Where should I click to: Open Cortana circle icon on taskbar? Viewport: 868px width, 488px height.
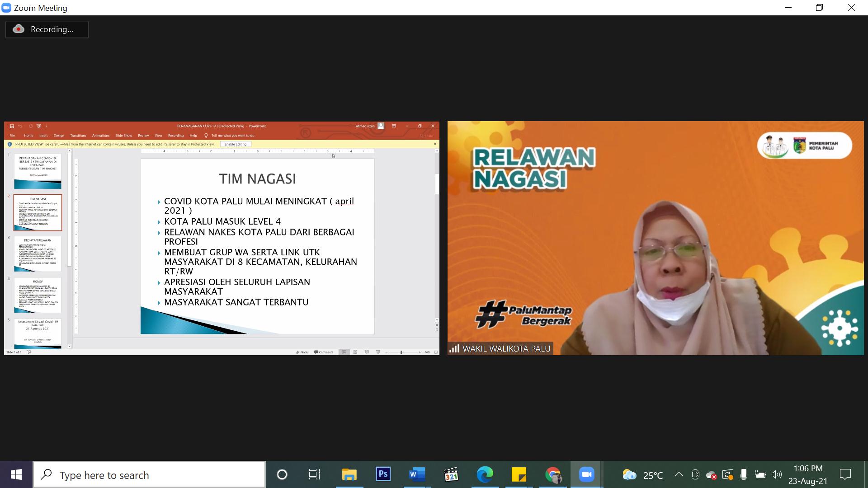282,474
